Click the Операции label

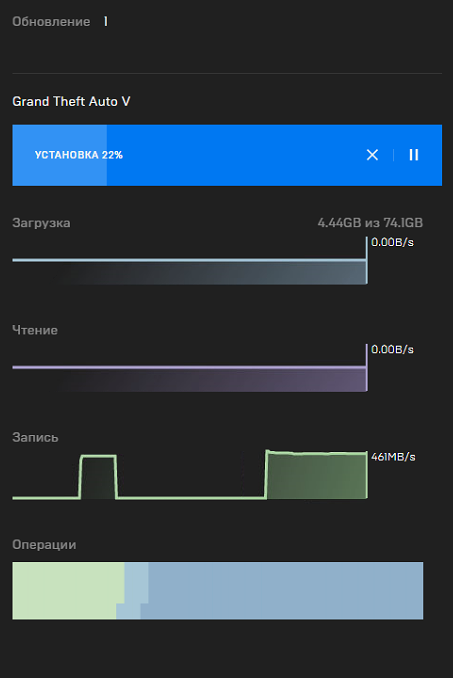(x=44, y=545)
